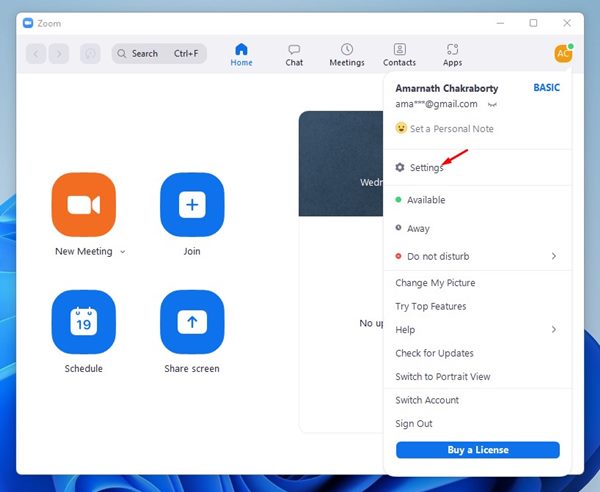
Task: Expand Help submenu chevron
Action: 554,329
